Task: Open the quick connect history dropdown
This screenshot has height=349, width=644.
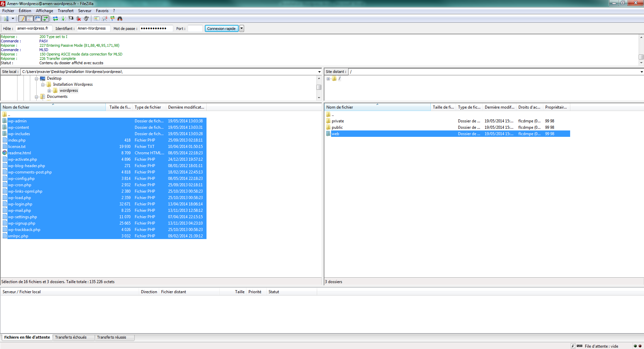Action: [x=242, y=29]
